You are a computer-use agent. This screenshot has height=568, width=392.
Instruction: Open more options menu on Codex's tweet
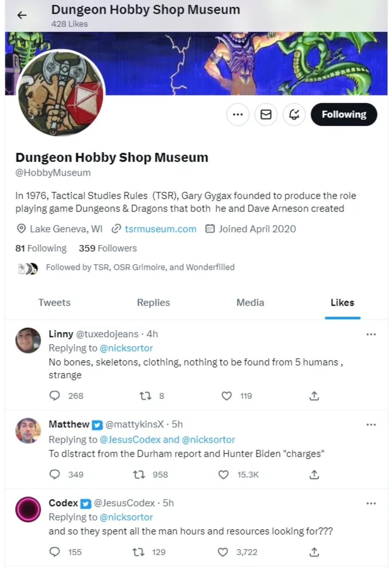click(x=371, y=503)
